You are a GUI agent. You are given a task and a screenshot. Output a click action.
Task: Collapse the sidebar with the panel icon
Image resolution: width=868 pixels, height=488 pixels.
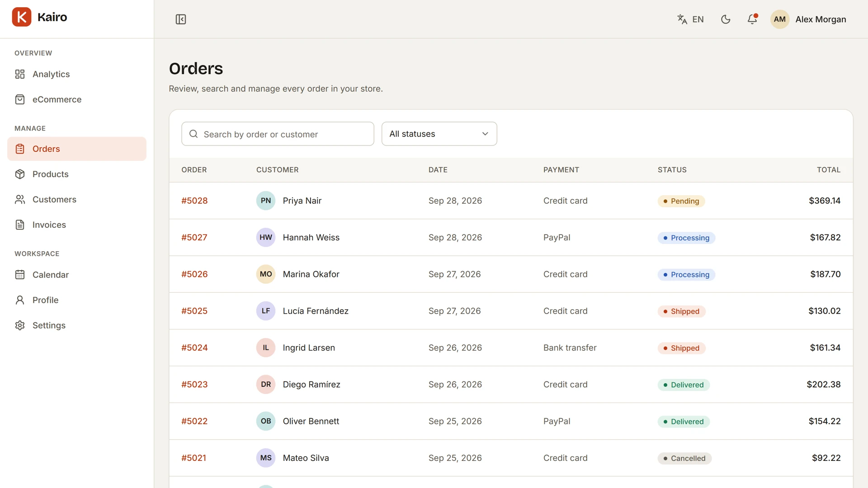181,19
